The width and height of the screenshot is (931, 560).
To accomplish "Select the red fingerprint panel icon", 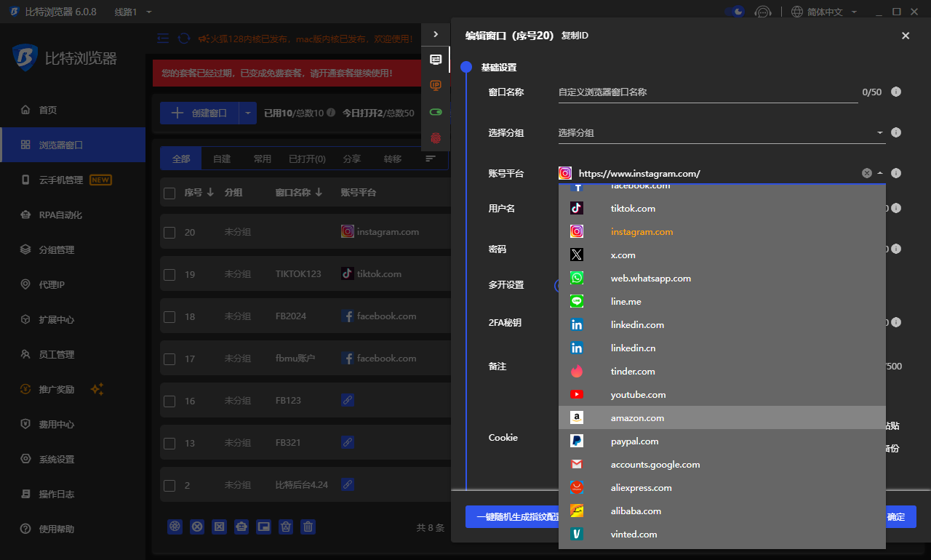I will (x=436, y=138).
